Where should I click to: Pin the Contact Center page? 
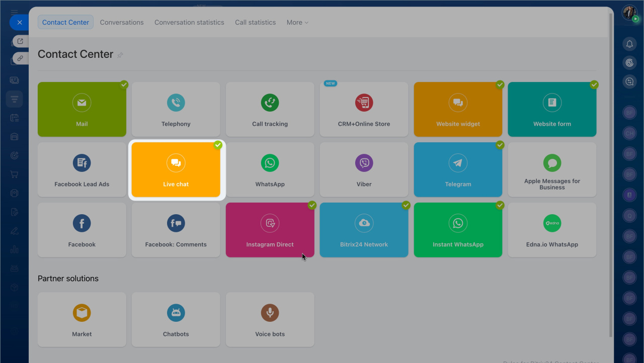[120, 55]
